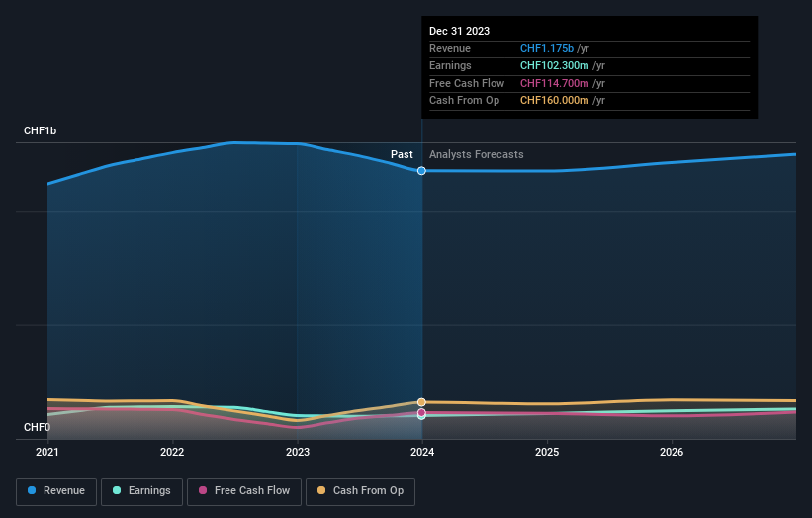Image resolution: width=812 pixels, height=518 pixels.
Task: Select the 2023 x-axis label
Action: [x=298, y=452]
